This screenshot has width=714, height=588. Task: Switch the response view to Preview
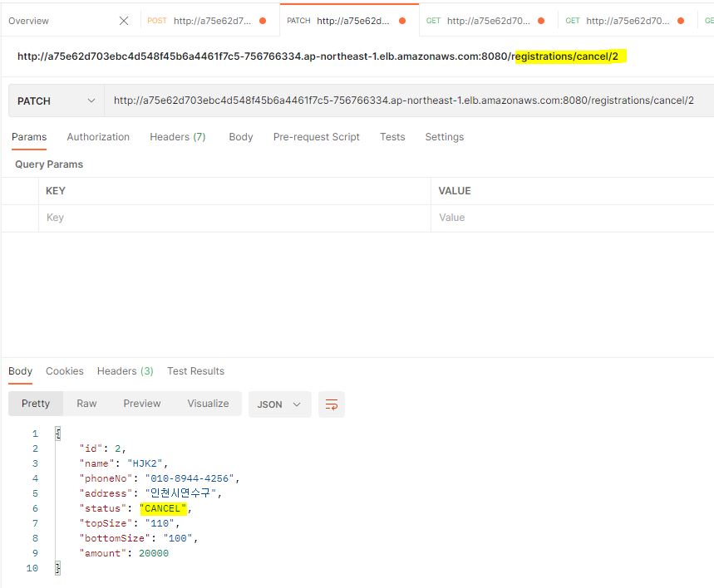pos(141,403)
